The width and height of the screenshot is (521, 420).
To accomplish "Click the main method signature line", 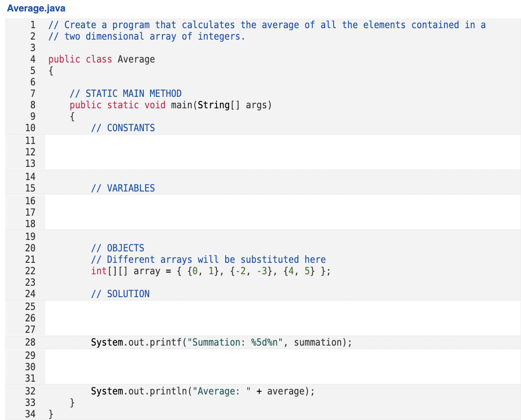I will (x=171, y=105).
